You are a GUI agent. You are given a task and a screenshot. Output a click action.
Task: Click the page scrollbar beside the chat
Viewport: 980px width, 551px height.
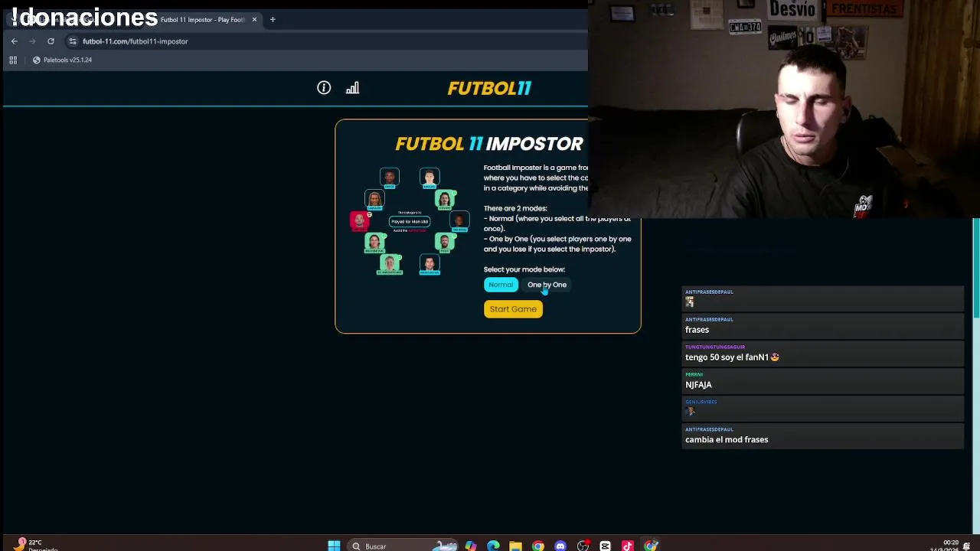pos(976,268)
